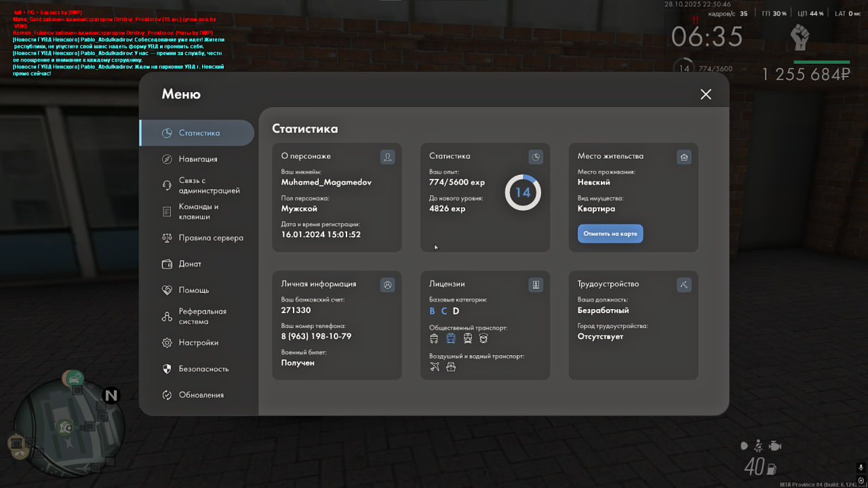Click the category B license letter
The height and width of the screenshot is (488, 868).
[x=433, y=311]
